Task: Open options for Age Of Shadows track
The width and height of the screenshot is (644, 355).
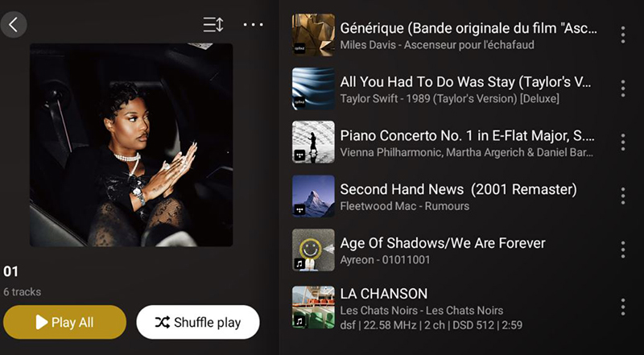Action: point(622,250)
